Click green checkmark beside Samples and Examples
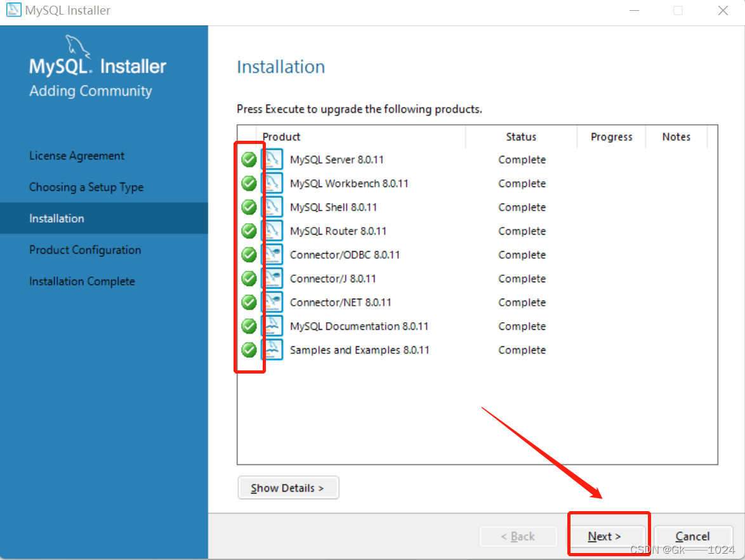This screenshot has width=745, height=560. (249, 349)
